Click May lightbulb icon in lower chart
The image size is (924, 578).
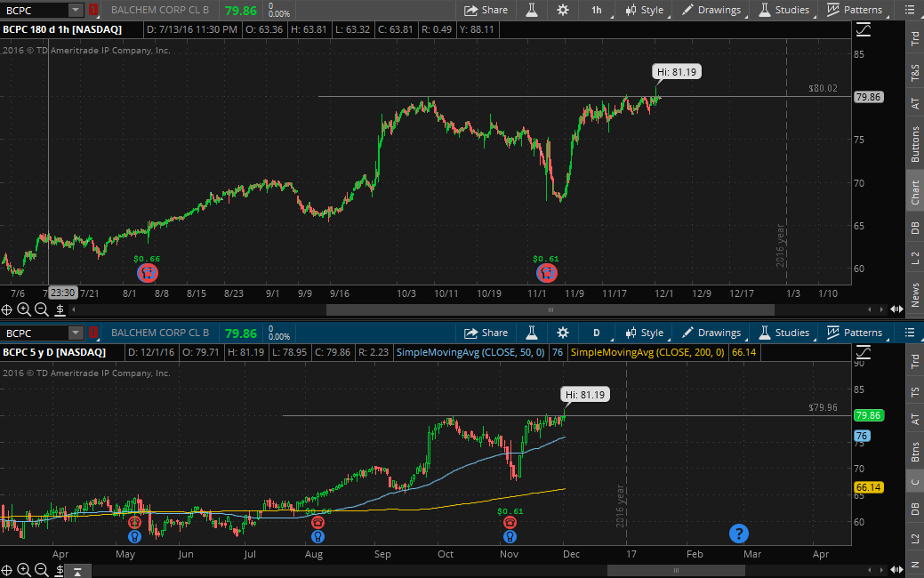click(135, 536)
